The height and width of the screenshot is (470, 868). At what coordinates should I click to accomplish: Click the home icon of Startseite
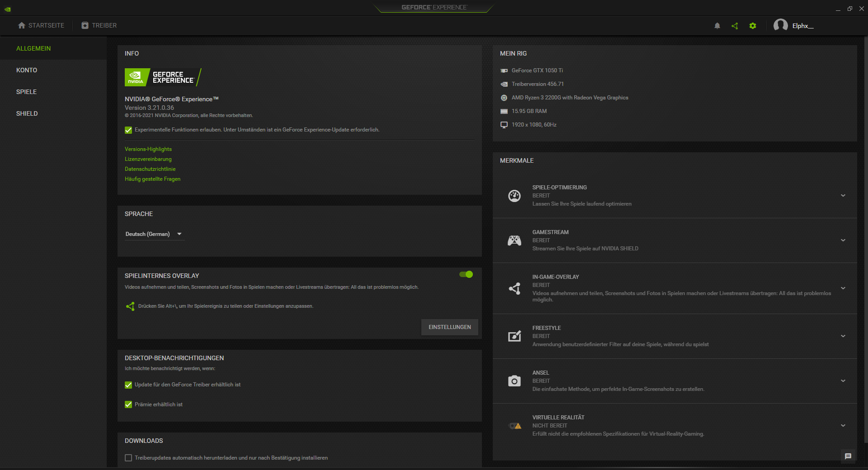[22, 25]
